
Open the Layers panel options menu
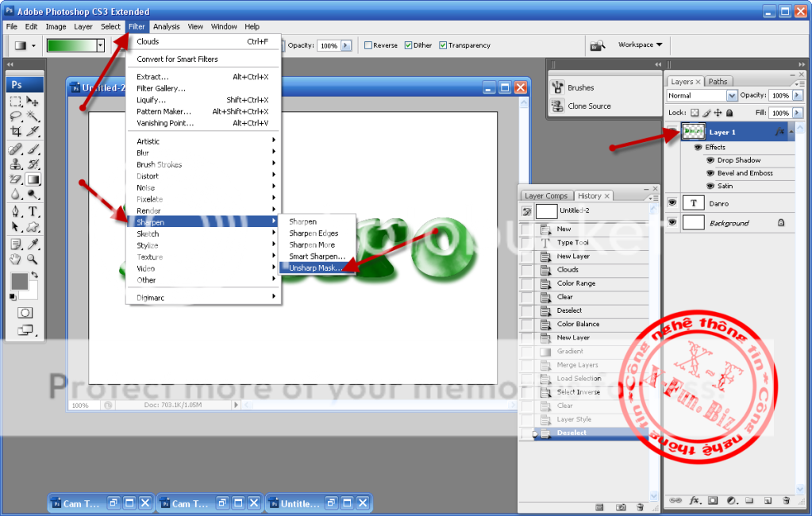tap(799, 83)
